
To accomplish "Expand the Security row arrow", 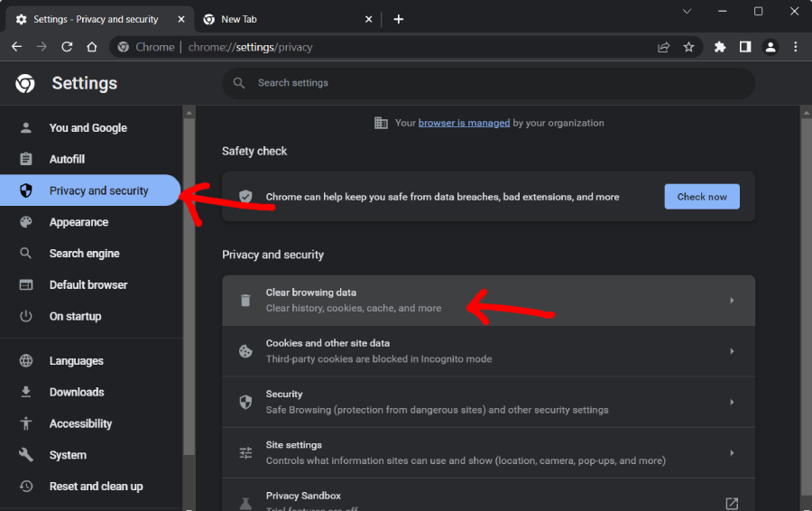I will coord(732,402).
